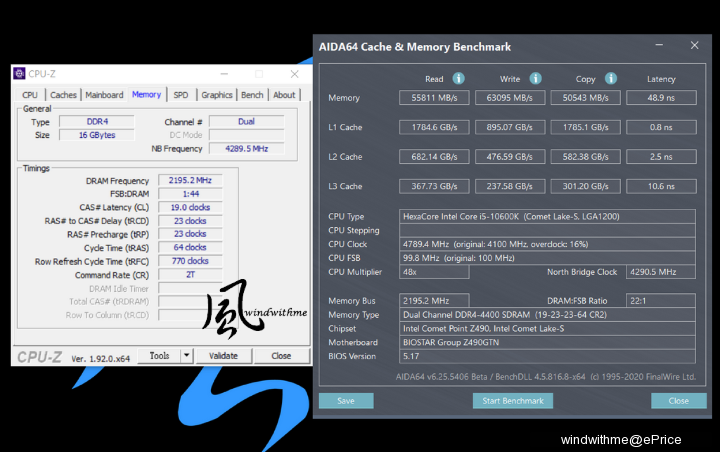This screenshot has width=720, height=452.
Task: Click the CPU-Z app icon in title bar
Action: coord(19,73)
